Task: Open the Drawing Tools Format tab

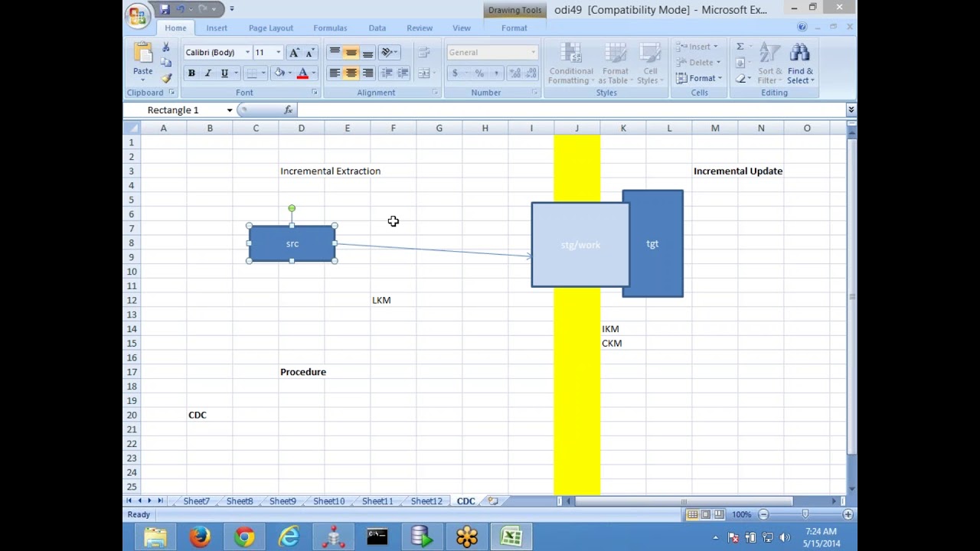Action: tap(514, 28)
